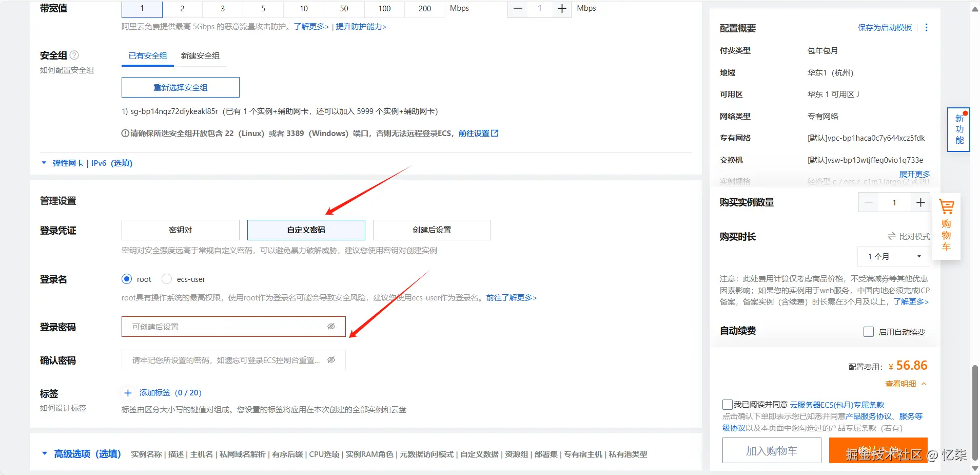
Task: Open the 新功能 side panel
Action: (x=959, y=129)
